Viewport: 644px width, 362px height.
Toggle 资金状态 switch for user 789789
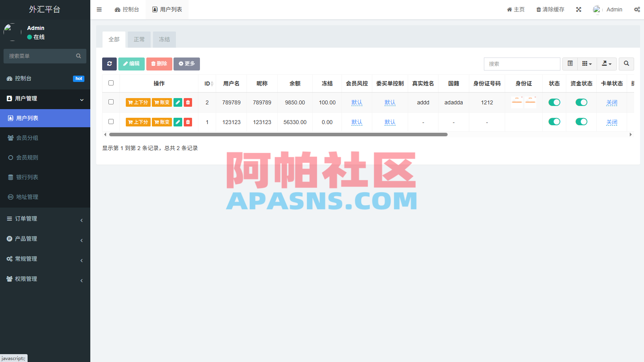tap(581, 102)
